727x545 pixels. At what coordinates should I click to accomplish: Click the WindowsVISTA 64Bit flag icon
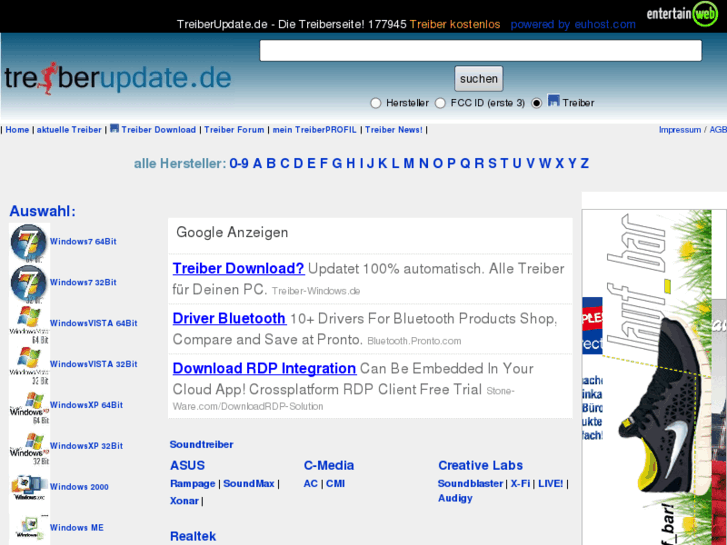[29, 325]
